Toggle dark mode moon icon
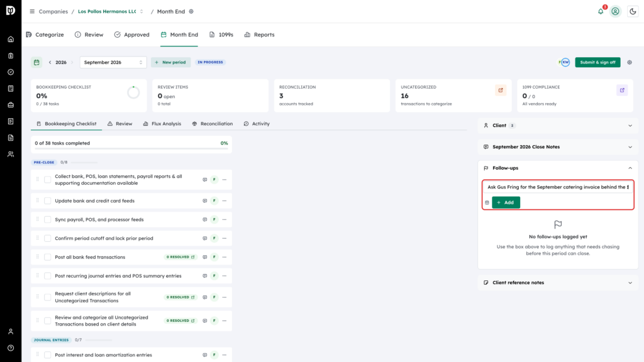 (633, 11)
